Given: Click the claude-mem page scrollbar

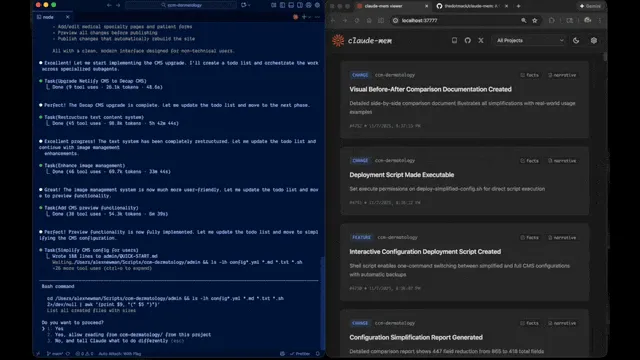Looking at the screenshot, I should point(605,57).
